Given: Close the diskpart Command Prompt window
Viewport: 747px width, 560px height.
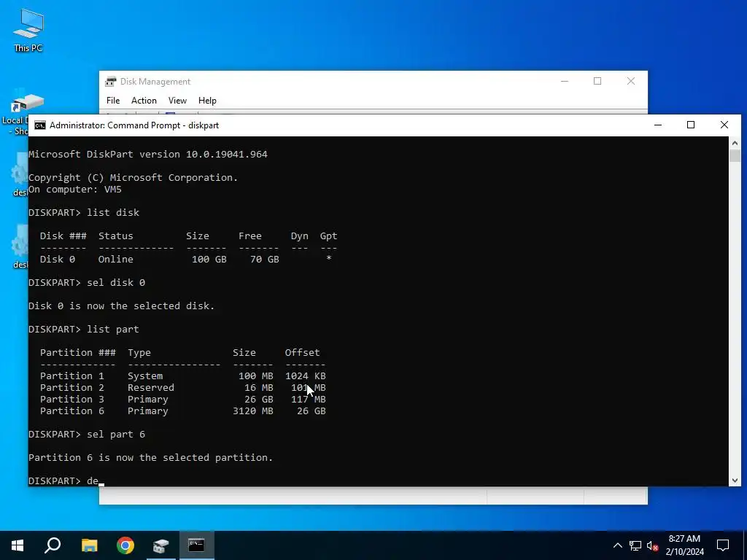Looking at the screenshot, I should tap(724, 125).
